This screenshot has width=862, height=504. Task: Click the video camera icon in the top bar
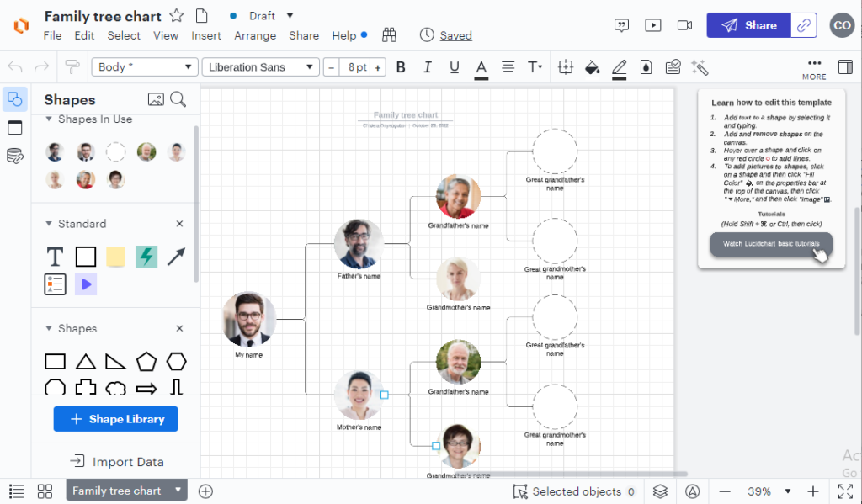[x=684, y=25]
